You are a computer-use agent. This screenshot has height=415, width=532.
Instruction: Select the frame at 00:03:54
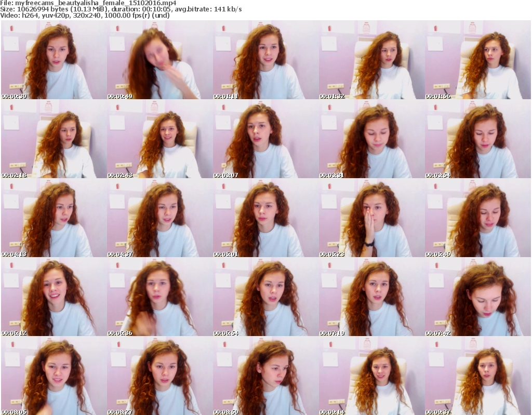coord(478,139)
